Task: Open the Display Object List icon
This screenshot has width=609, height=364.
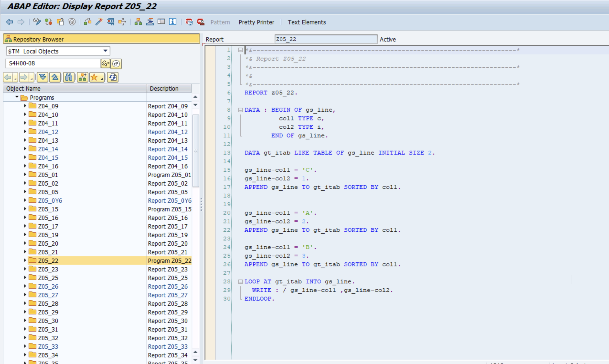Action: click(138, 22)
